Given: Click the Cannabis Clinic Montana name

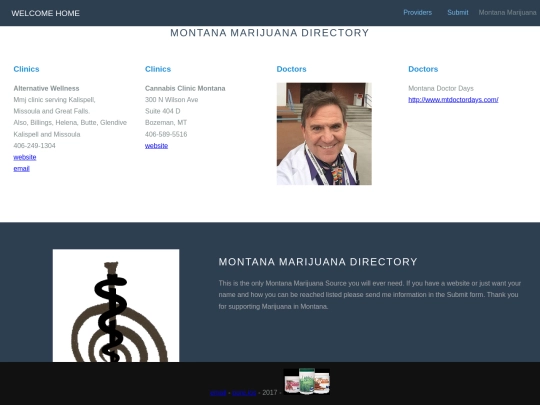Looking at the screenshot, I should (x=185, y=88).
